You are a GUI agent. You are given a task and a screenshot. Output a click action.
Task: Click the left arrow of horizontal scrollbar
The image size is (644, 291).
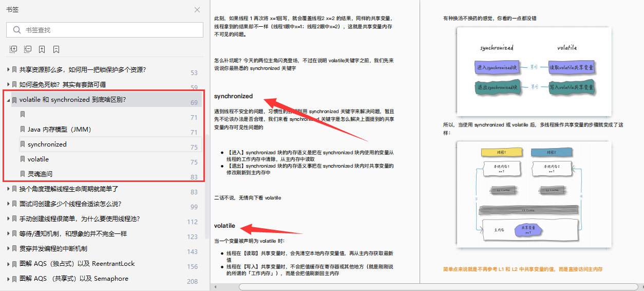[216, 287]
